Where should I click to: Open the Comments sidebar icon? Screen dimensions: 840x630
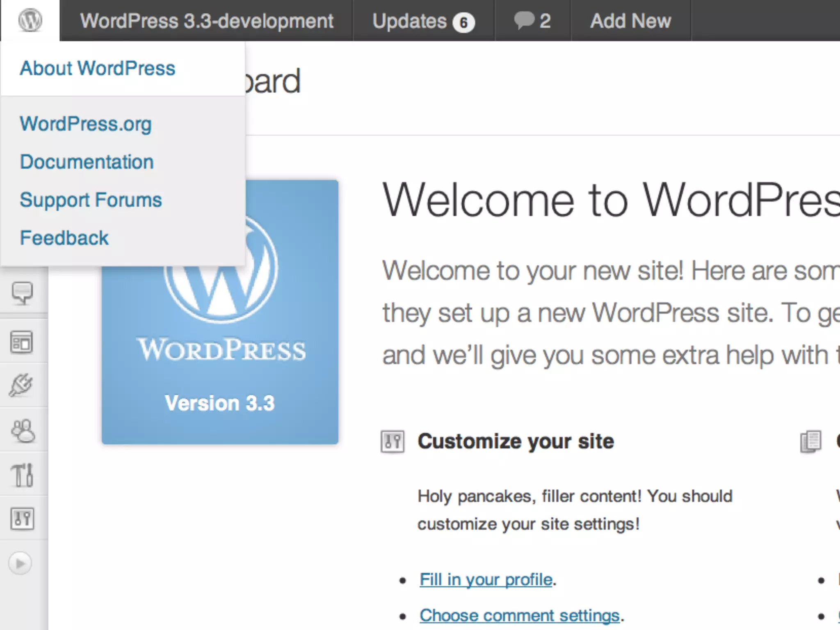coord(23,293)
